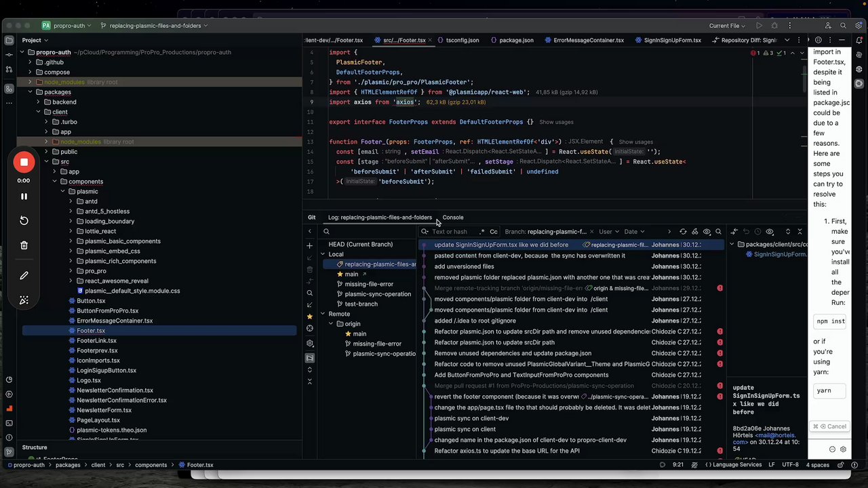Switch to the Console tab
The width and height of the screenshot is (868, 488).
452,218
